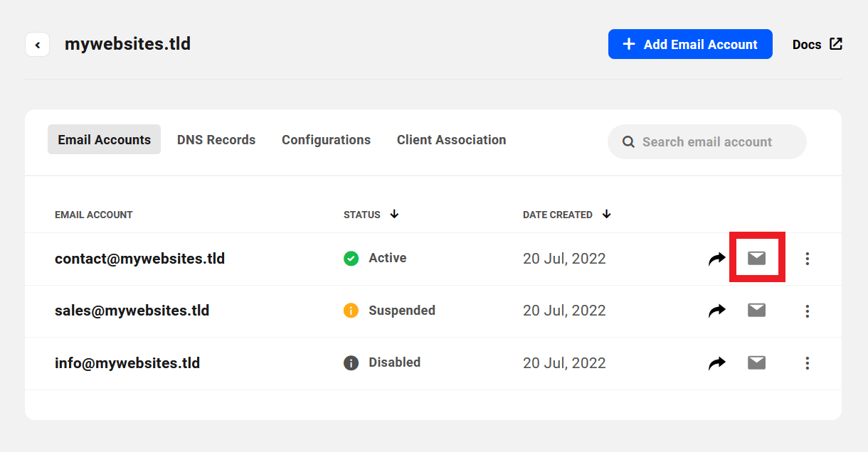Viewport: 868px width, 452px height.
Task: Select info@mywebsites.tld email address
Action: click(x=127, y=363)
